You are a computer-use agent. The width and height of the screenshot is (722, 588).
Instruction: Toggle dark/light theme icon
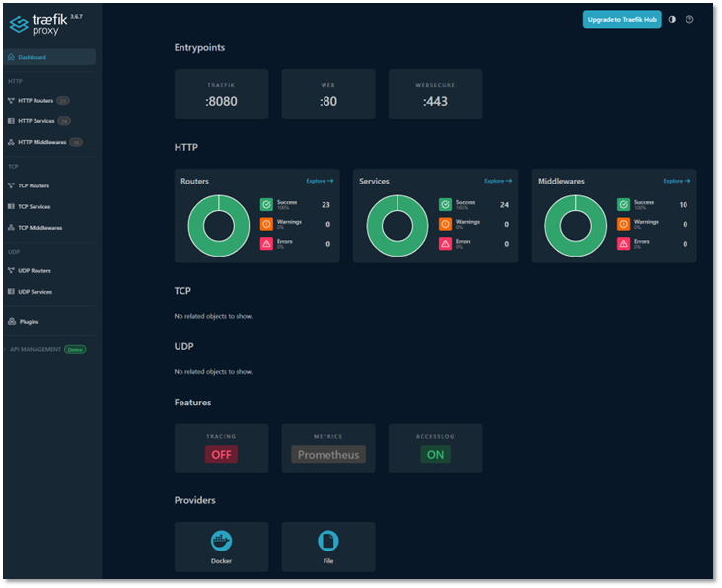coord(672,20)
